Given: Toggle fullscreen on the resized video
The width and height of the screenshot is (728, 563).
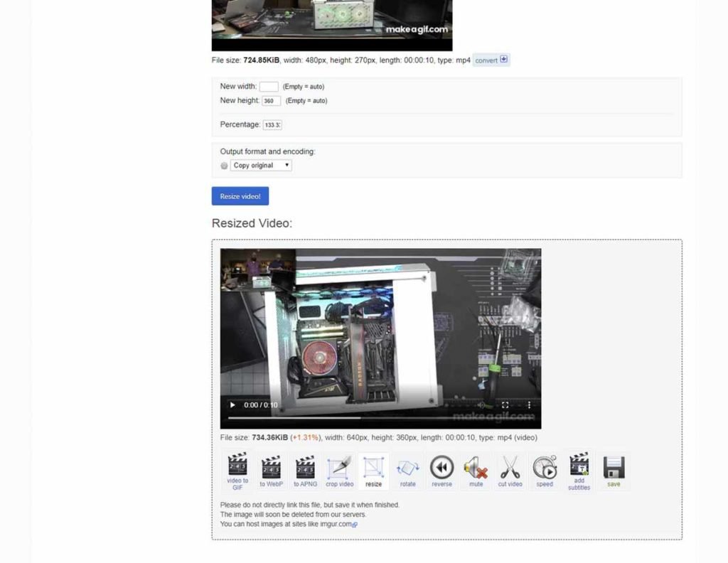Looking at the screenshot, I should (505, 405).
